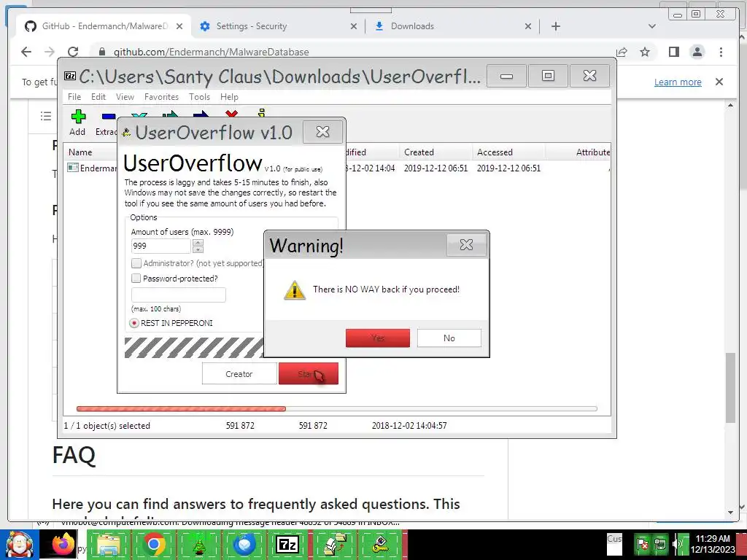
Task: Open Chrome's three-dot menu
Action: (x=721, y=52)
